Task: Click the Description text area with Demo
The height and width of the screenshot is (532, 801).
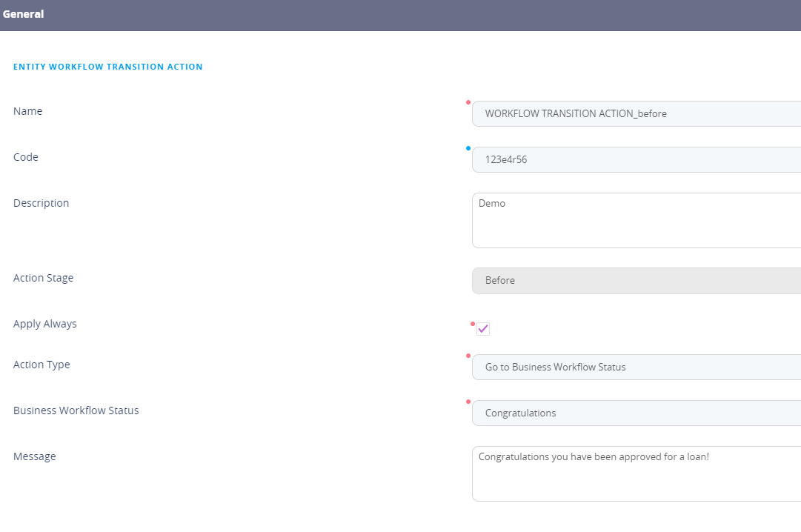Action: 636,220
